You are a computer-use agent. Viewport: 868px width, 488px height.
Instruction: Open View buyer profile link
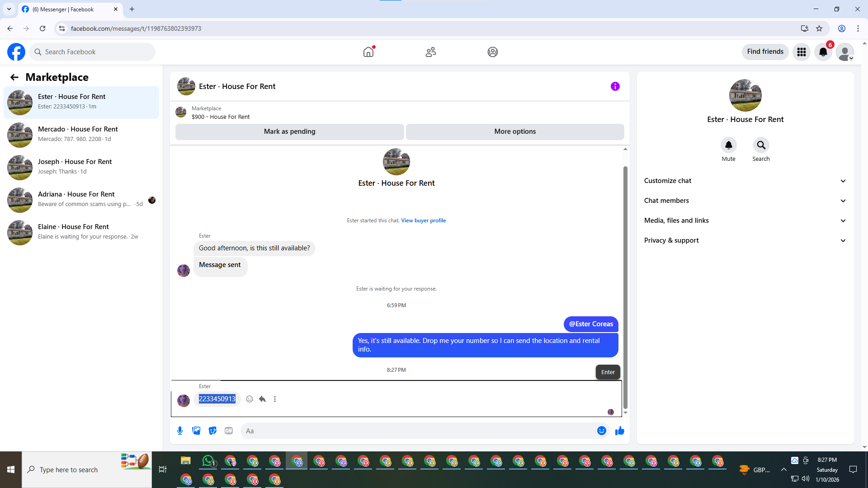coord(423,221)
